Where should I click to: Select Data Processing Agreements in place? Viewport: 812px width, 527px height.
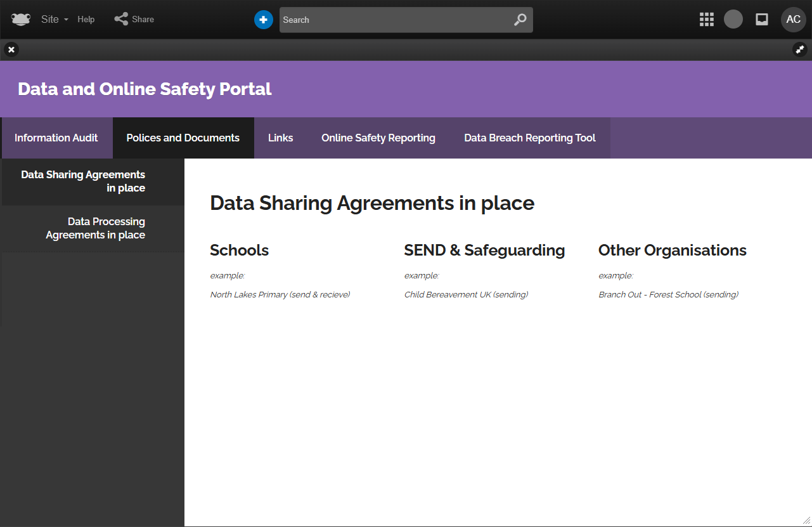pos(95,228)
